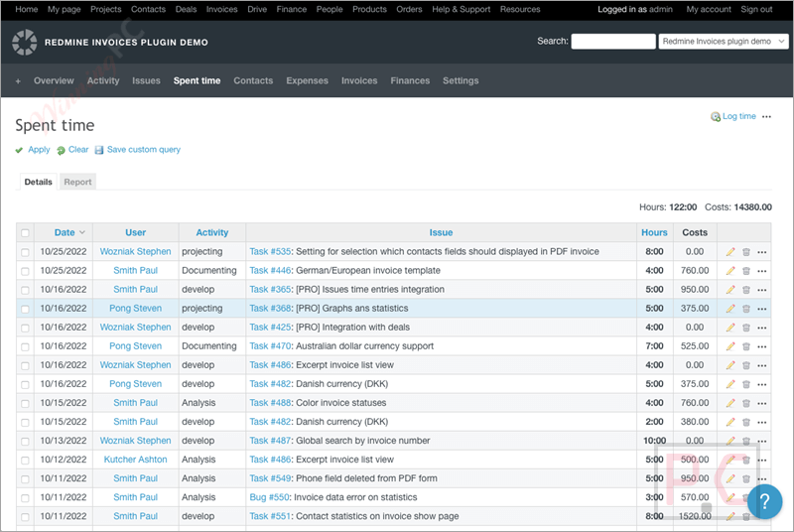Check the Task #488 row checkbox
Screen dimensions: 794x532
click(25, 403)
